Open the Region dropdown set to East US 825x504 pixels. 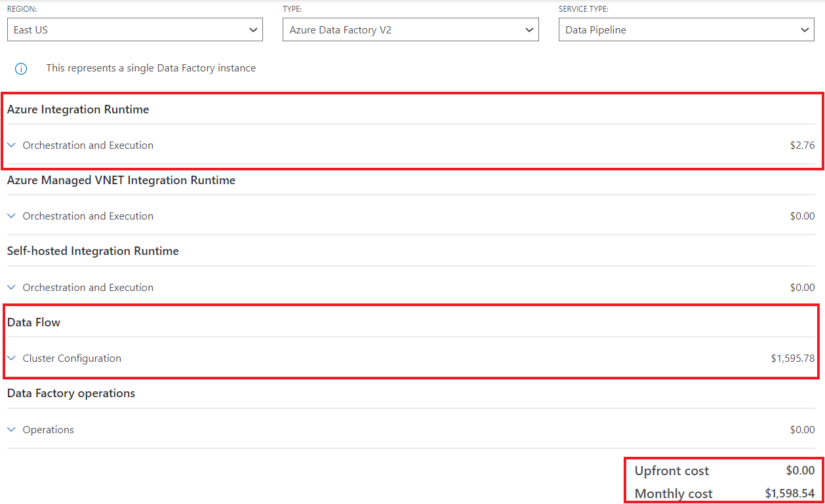pyautogui.click(x=134, y=29)
